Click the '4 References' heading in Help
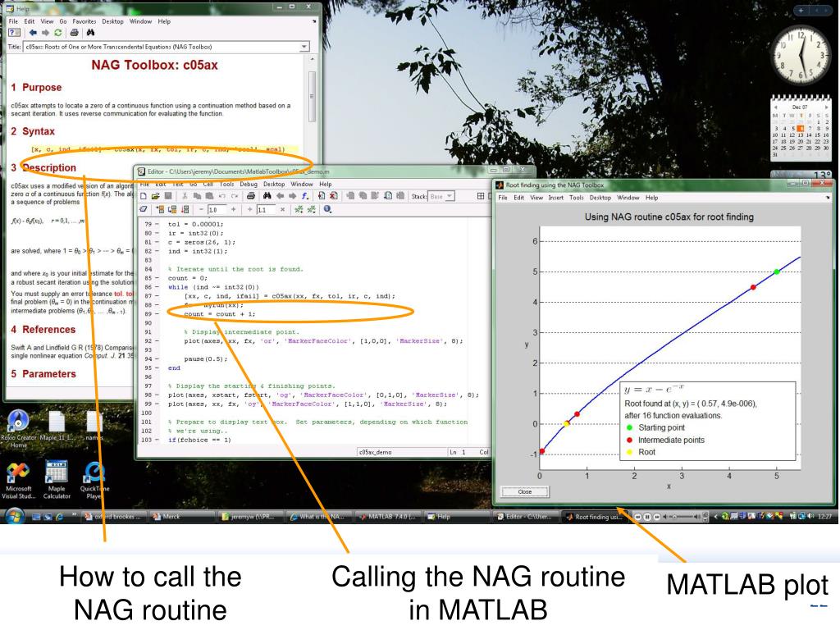The height and width of the screenshot is (630, 840). click(43, 330)
